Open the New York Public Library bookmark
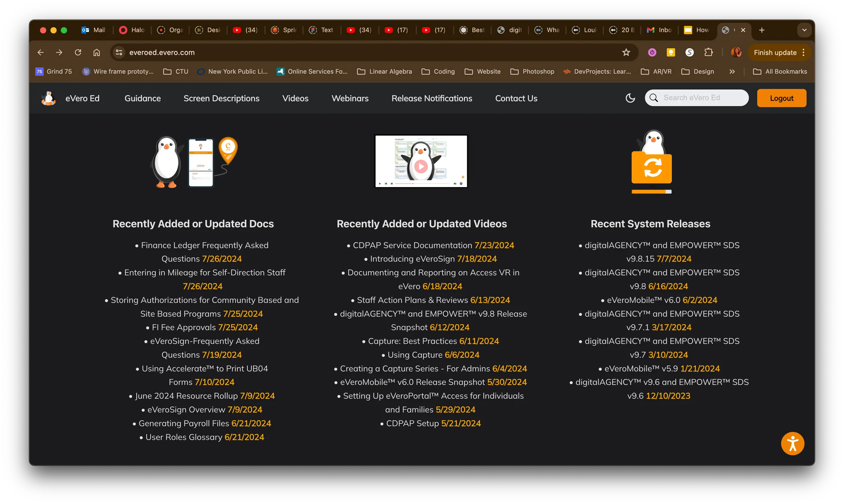 pyautogui.click(x=232, y=72)
